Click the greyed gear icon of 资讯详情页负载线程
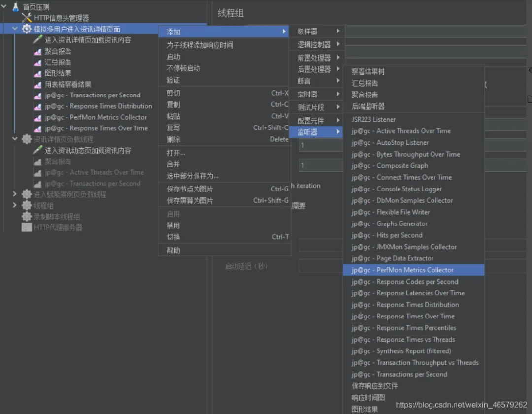The width and height of the screenshot is (532, 414). [27, 139]
